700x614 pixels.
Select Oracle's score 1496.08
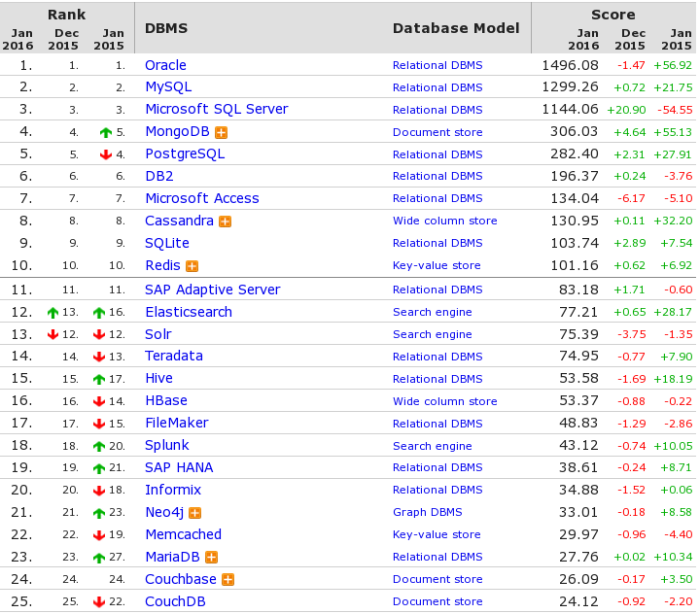pyautogui.click(x=570, y=66)
